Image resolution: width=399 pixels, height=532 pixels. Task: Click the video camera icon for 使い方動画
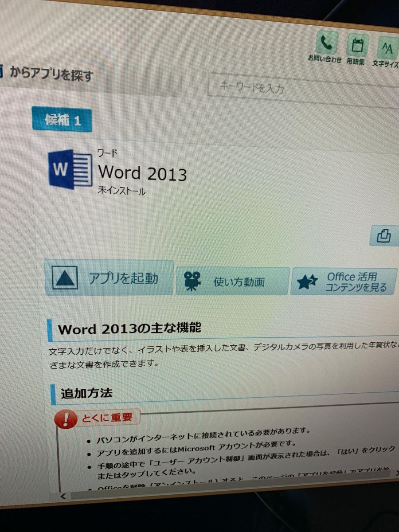pyautogui.click(x=192, y=281)
